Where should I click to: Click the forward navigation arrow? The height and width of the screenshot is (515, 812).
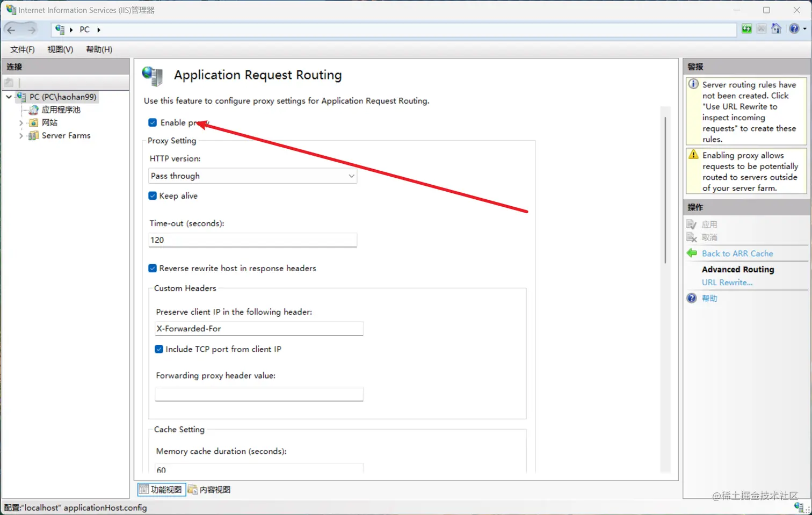click(x=31, y=30)
